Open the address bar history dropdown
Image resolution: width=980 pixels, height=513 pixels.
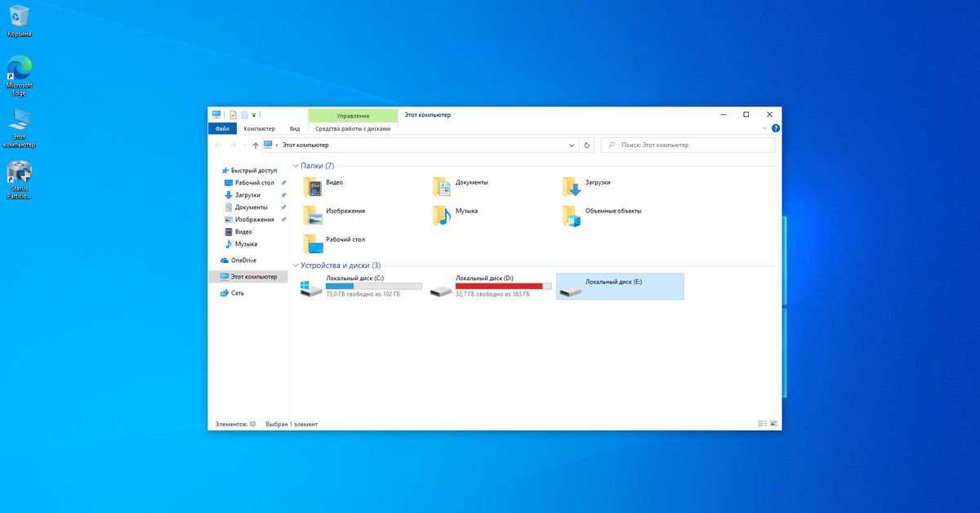point(572,145)
